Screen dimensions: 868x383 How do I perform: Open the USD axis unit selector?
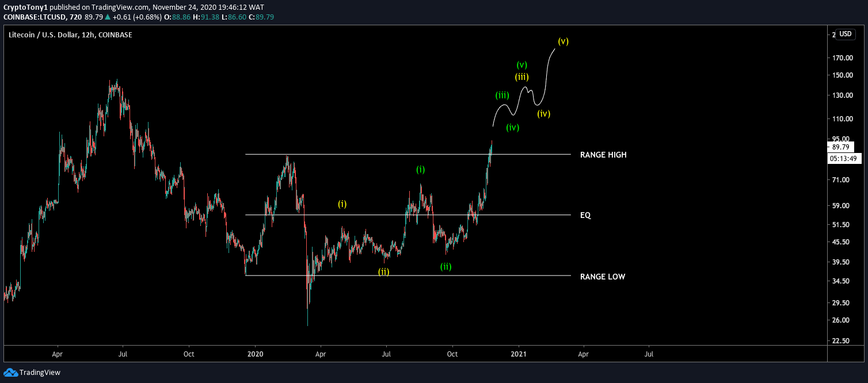tap(844, 34)
